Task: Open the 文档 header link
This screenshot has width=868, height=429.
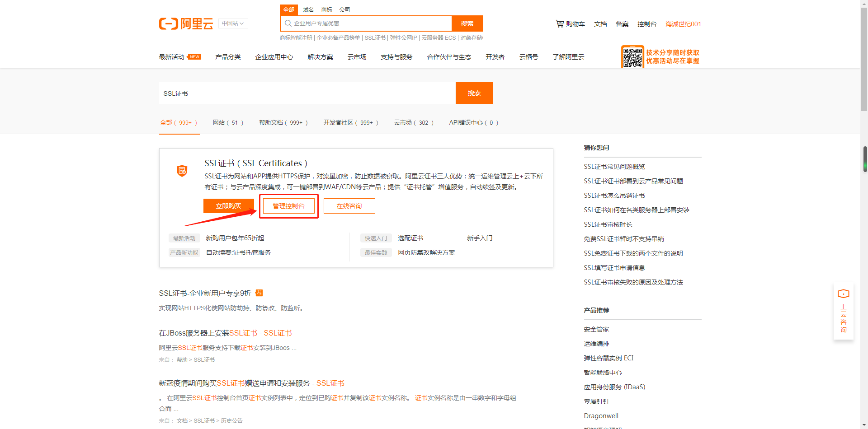Action: coord(600,24)
